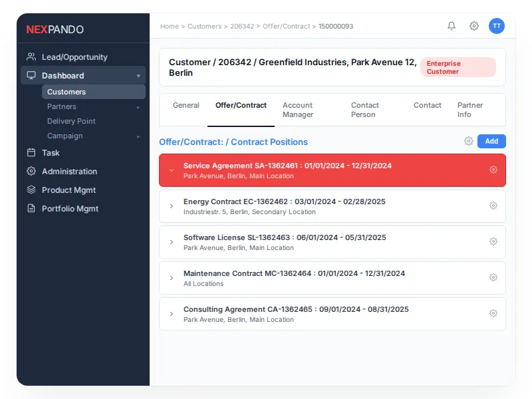This screenshot has height=399, width=532.
Task: Switch to the General tab
Action: click(186, 106)
